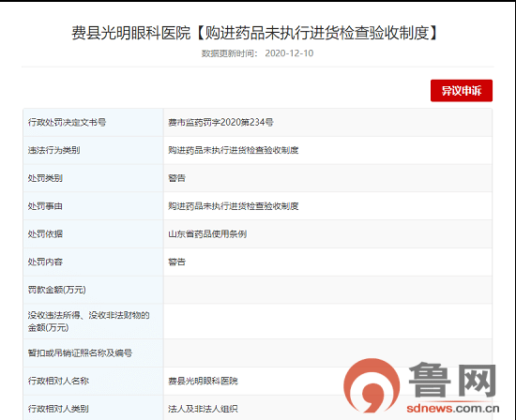This screenshot has width=516, height=420.
Task: Click the 警告 value under 处罚类别
Action: click(177, 178)
